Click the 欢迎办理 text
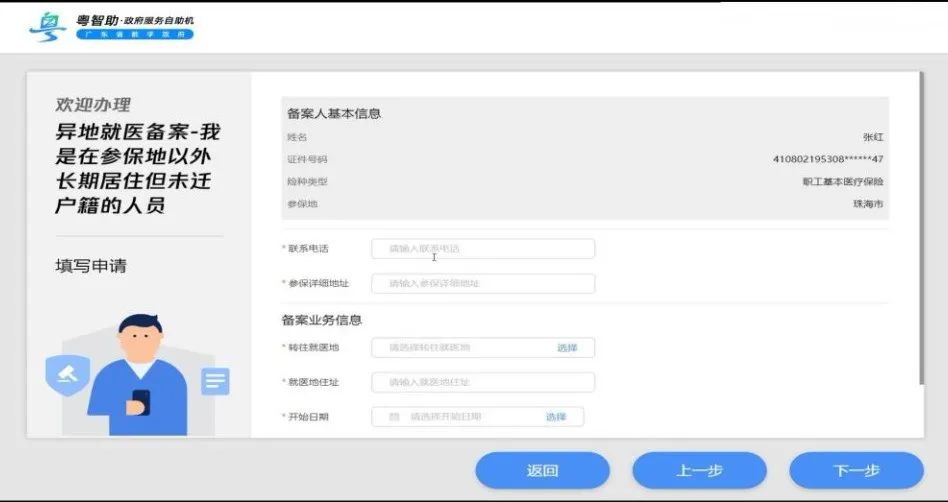Viewport: 948px width, 502px height. [x=93, y=105]
